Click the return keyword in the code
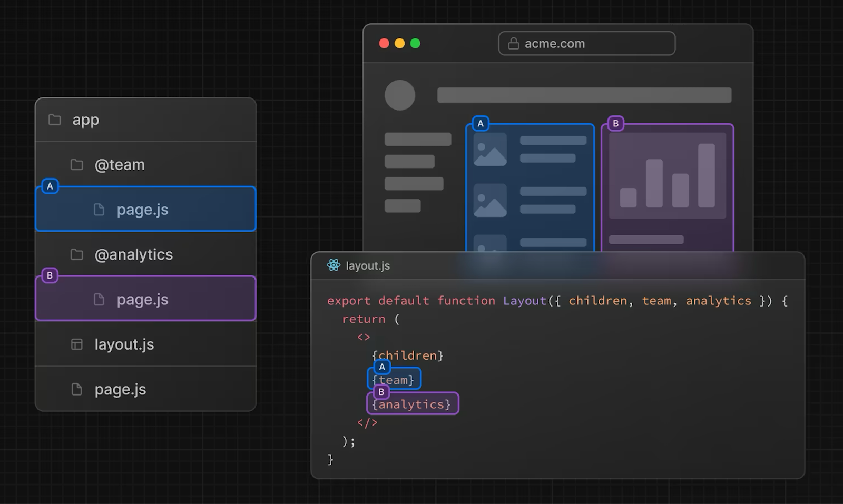Viewport: 843px width, 504px height. tap(364, 319)
